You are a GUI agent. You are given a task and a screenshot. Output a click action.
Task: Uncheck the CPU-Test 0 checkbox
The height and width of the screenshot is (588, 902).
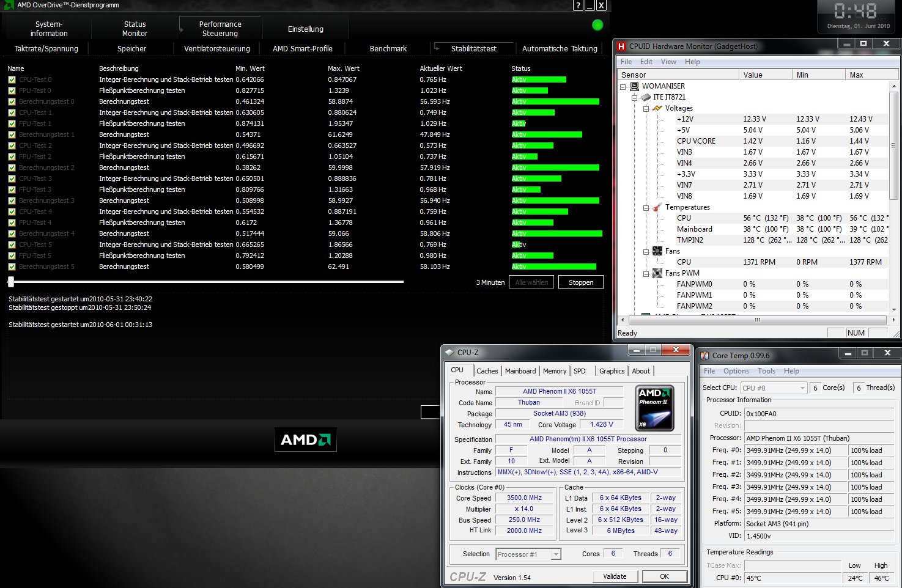coord(12,79)
